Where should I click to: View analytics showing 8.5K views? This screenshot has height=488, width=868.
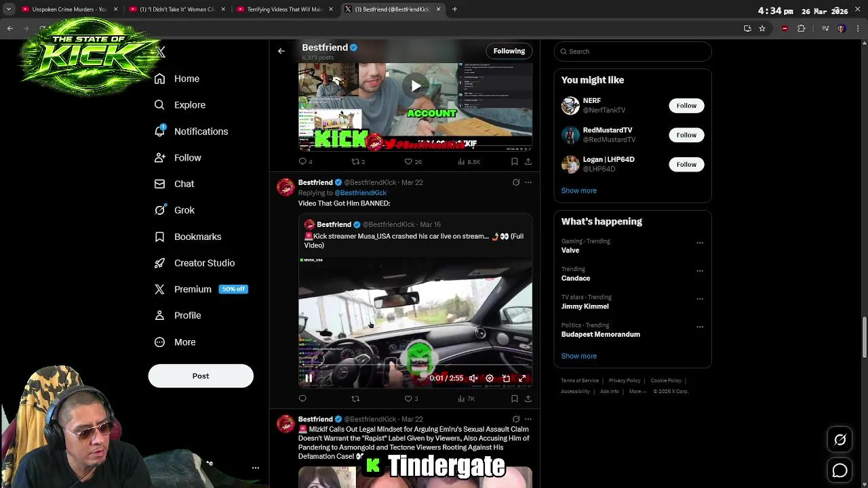469,161
